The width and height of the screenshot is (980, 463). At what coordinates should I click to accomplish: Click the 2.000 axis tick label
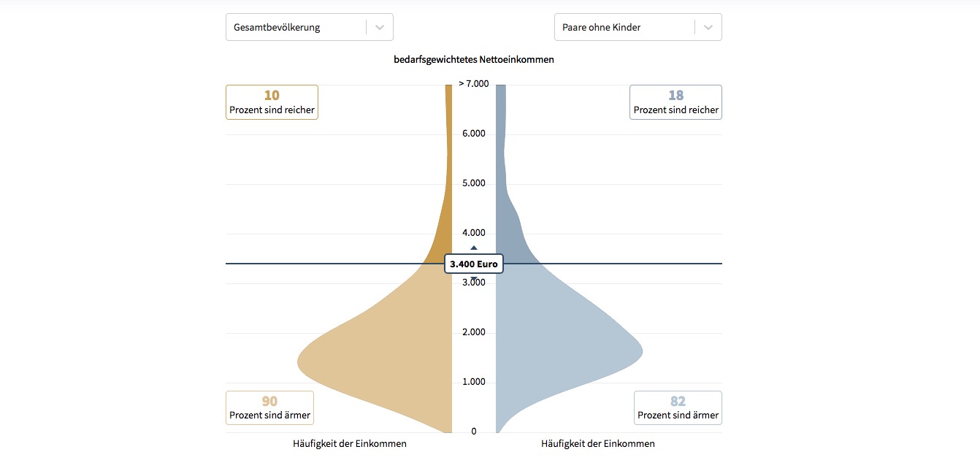473,332
